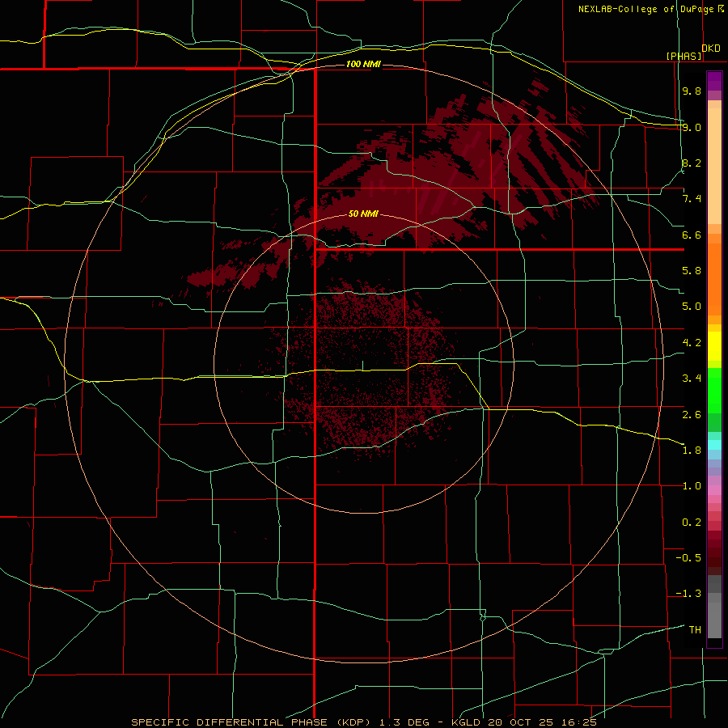Click the 5.8 color scale value

pos(692,271)
